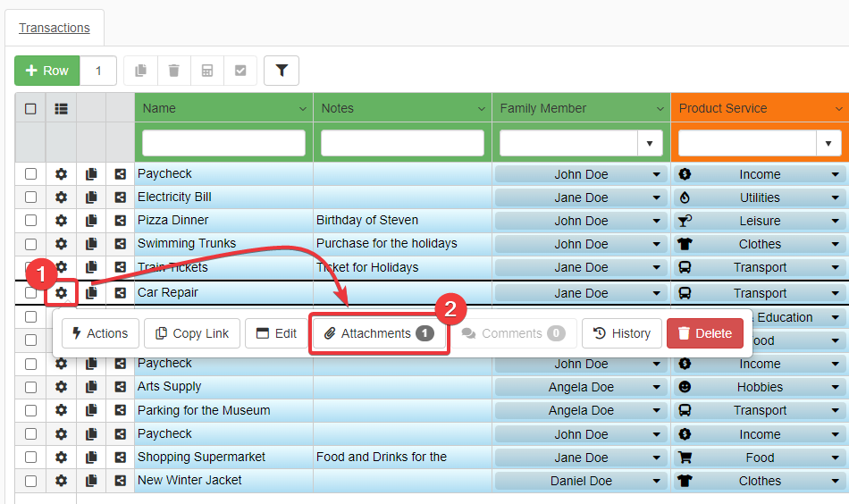Open the Name column header menu chevron

(302, 109)
